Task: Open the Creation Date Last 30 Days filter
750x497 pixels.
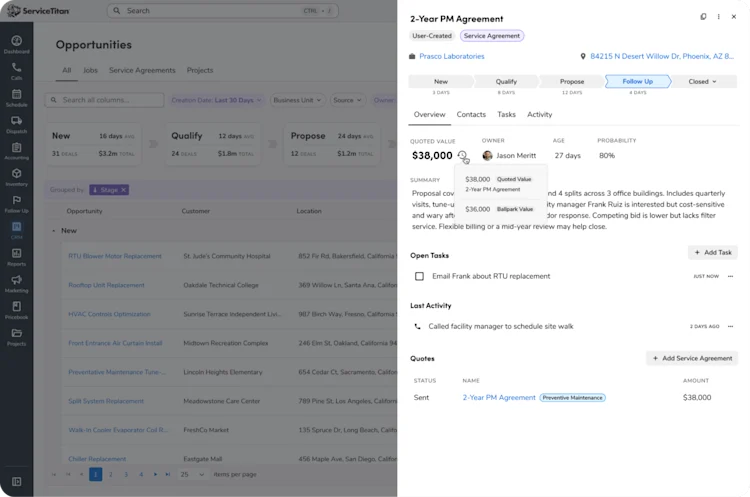Action: coord(216,100)
